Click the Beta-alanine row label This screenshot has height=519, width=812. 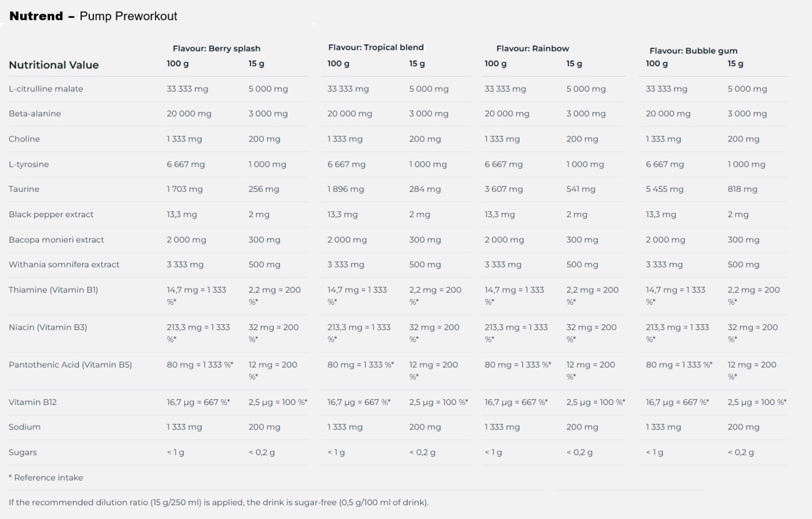(35, 114)
